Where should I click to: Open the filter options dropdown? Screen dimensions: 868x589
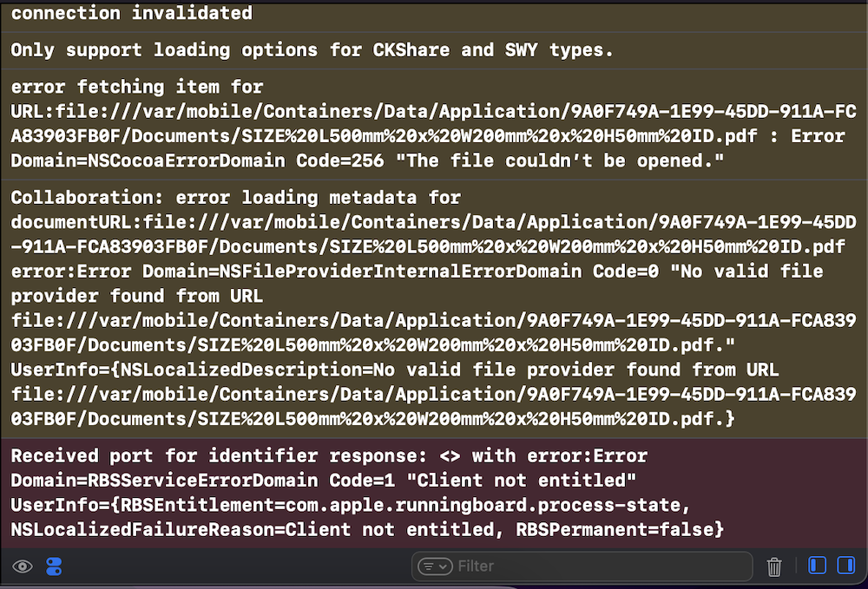(435, 566)
